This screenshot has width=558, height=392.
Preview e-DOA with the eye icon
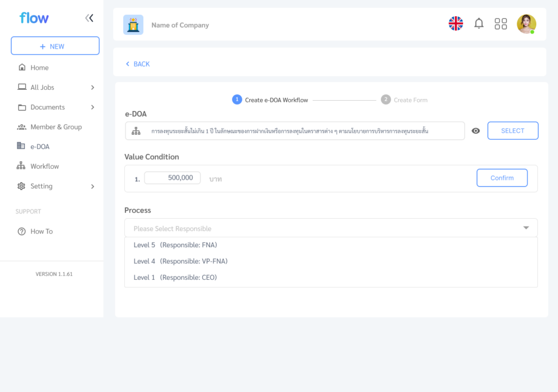tap(476, 131)
